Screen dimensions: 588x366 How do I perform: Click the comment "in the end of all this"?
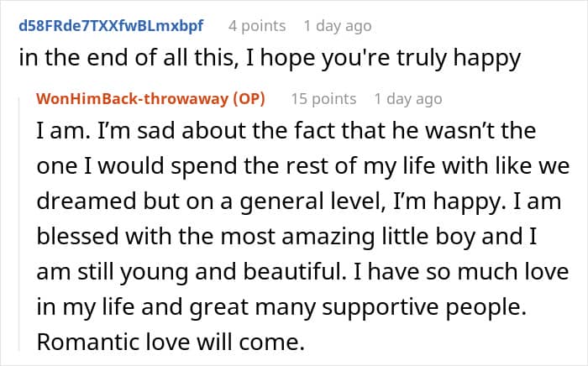tap(270, 59)
